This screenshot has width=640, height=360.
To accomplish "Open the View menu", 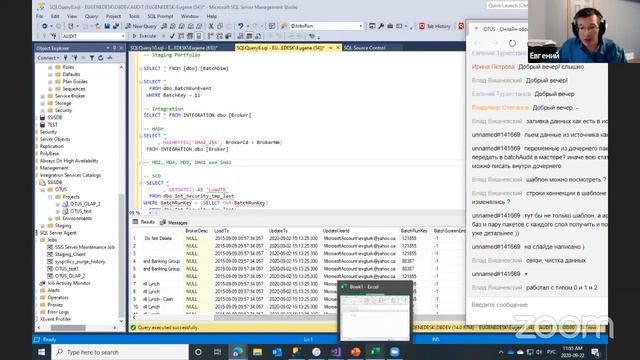I will [x=72, y=16].
